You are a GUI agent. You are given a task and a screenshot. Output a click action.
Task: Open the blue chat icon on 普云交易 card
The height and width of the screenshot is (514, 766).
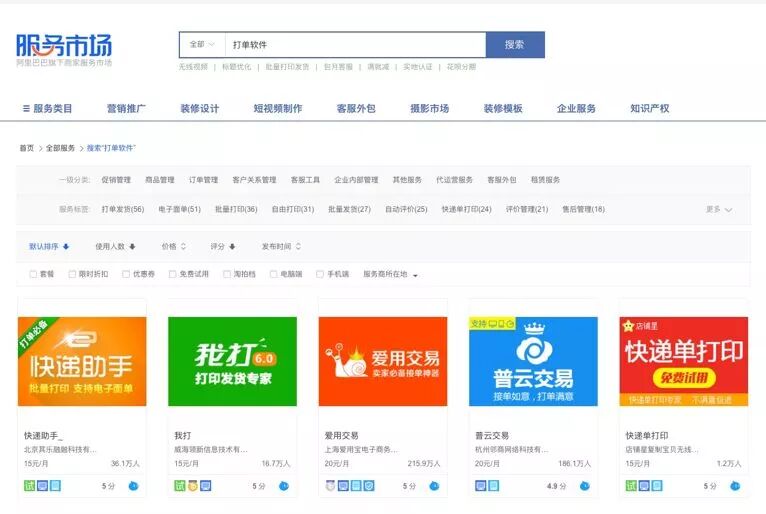[585, 486]
